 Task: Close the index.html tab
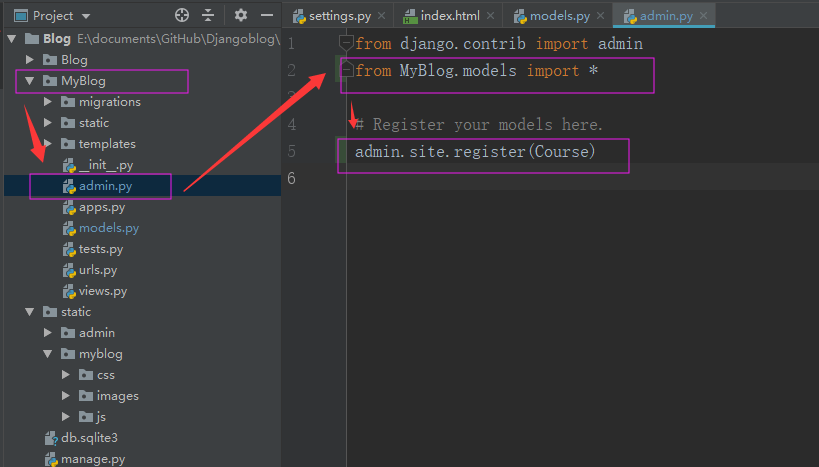490,16
